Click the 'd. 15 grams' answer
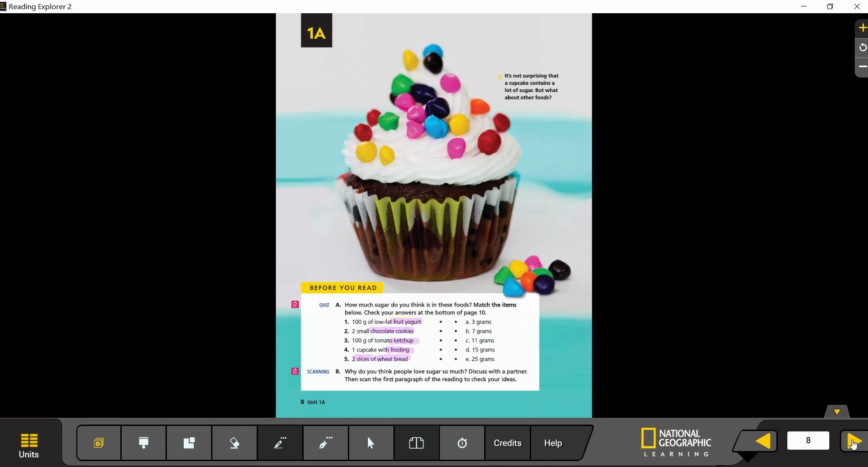The image size is (868, 467). click(480, 350)
